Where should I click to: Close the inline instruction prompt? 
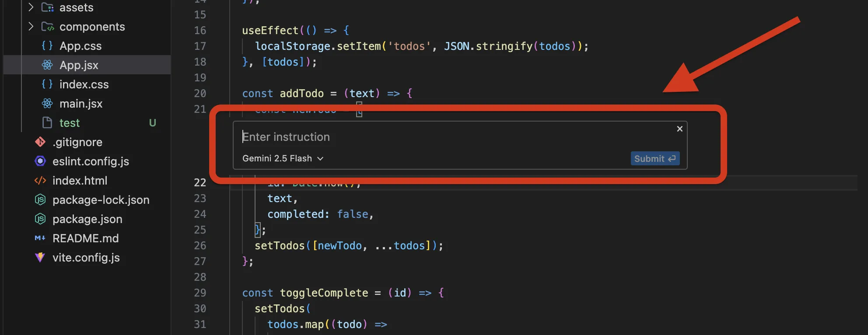[x=679, y=129]
